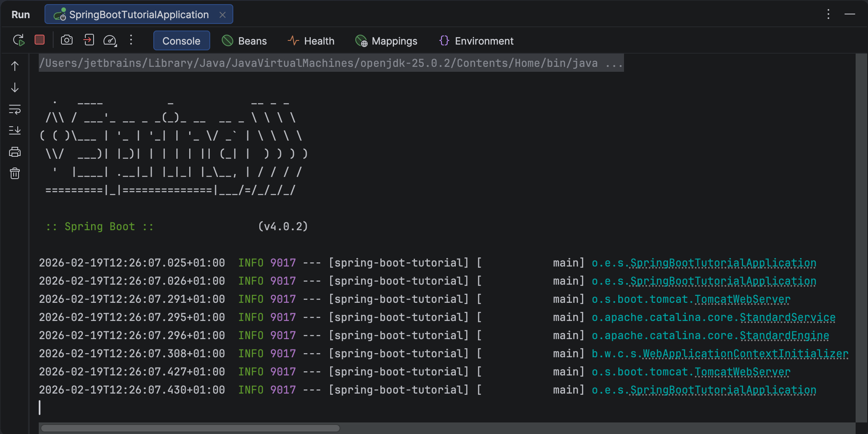Click the thread dump camera icon

click(x=67, y=40)
